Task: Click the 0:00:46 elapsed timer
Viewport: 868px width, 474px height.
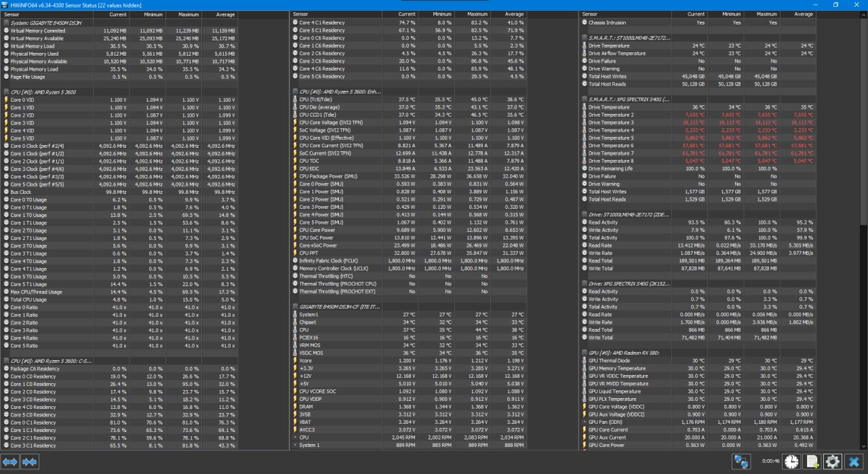Action: [x=770, y=462]
